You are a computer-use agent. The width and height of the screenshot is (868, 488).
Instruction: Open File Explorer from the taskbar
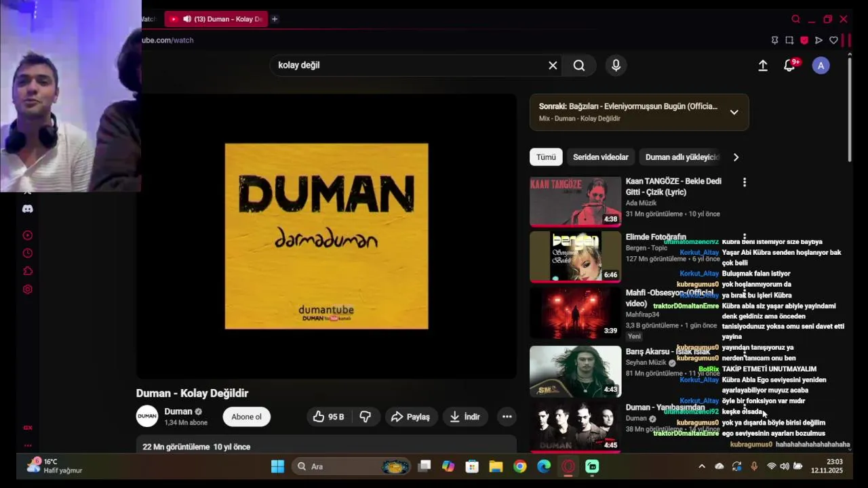[x=496, y=466]
